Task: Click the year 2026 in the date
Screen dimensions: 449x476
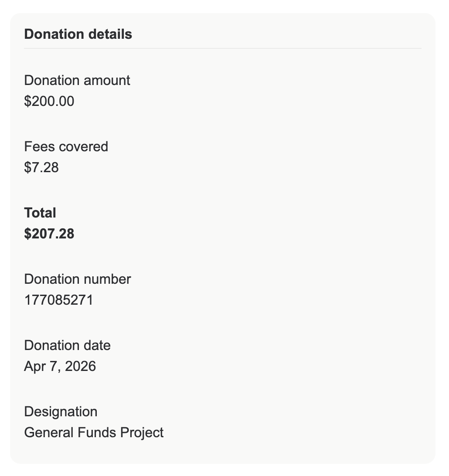Action: pyautogui.click(x=81, y=366)
